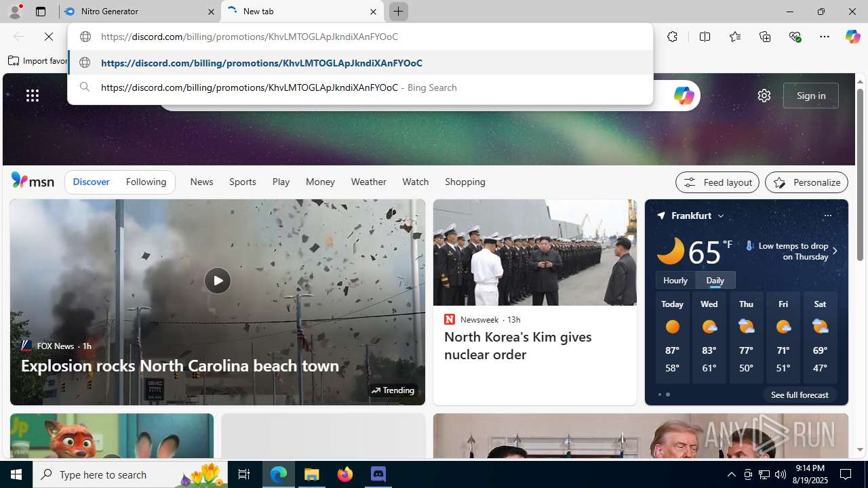Open the MSN apps grid launcher
This screenshot has height=488, width=868.
coord(33,96)
